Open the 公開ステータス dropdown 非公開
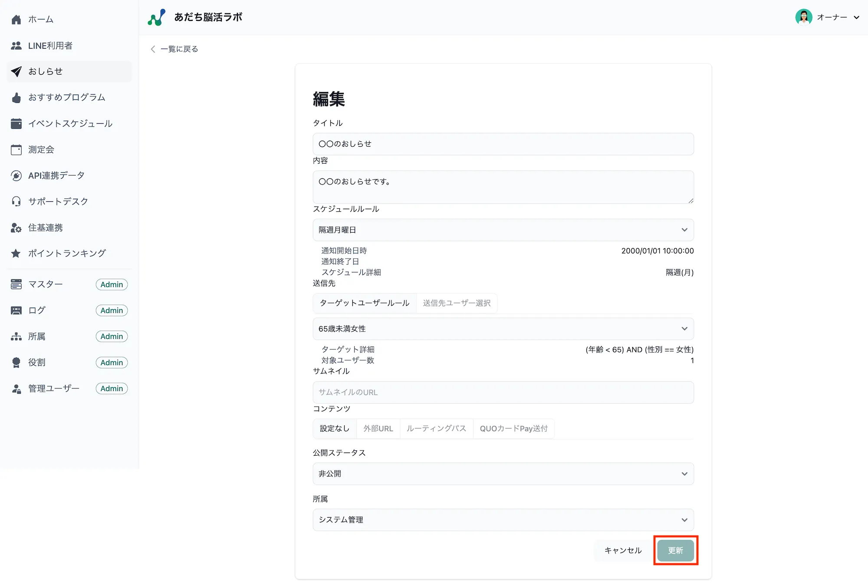868x588 pixels. (x=503, y=474)
